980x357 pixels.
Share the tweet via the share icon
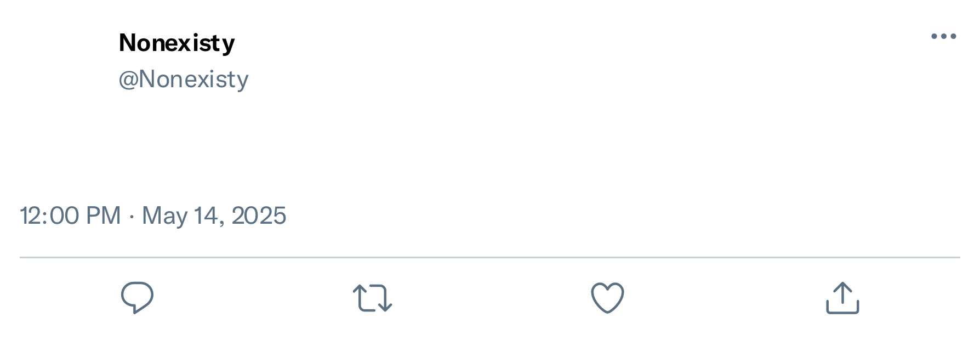[x=842, y=298]
